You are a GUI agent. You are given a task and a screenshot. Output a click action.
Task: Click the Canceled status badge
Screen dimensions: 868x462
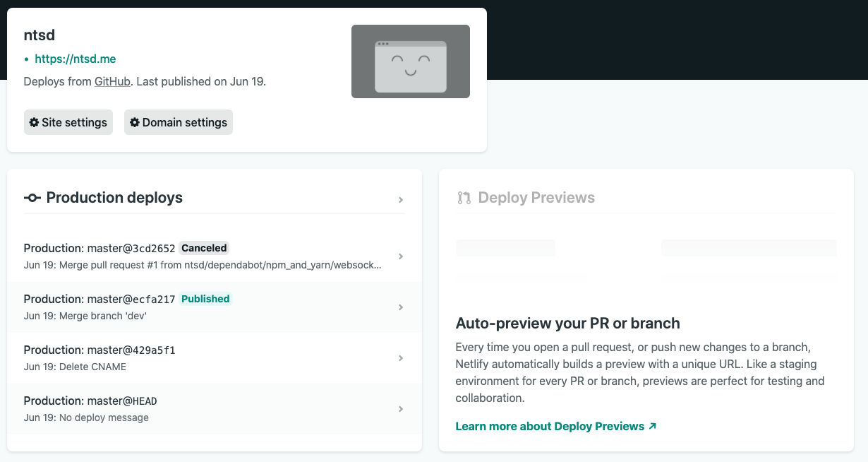click(203, 248)
